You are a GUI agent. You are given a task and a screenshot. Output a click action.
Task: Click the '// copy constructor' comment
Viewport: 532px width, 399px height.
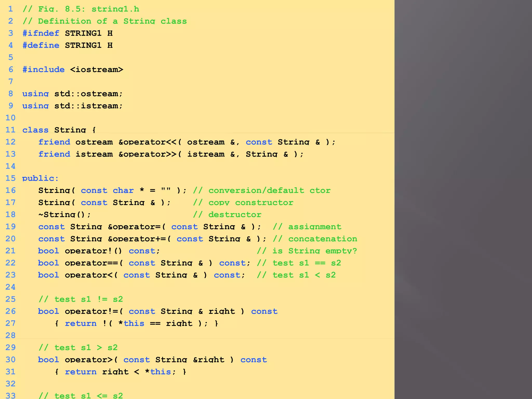point(243,202)
